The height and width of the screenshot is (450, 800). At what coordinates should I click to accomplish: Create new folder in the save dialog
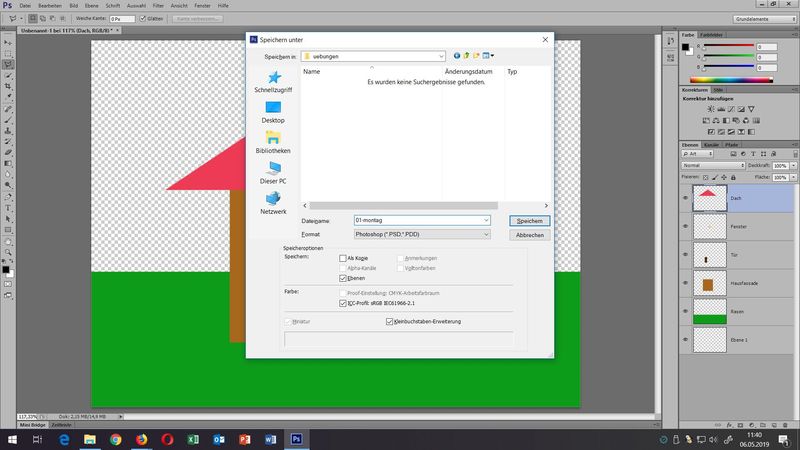coord(476,56)
